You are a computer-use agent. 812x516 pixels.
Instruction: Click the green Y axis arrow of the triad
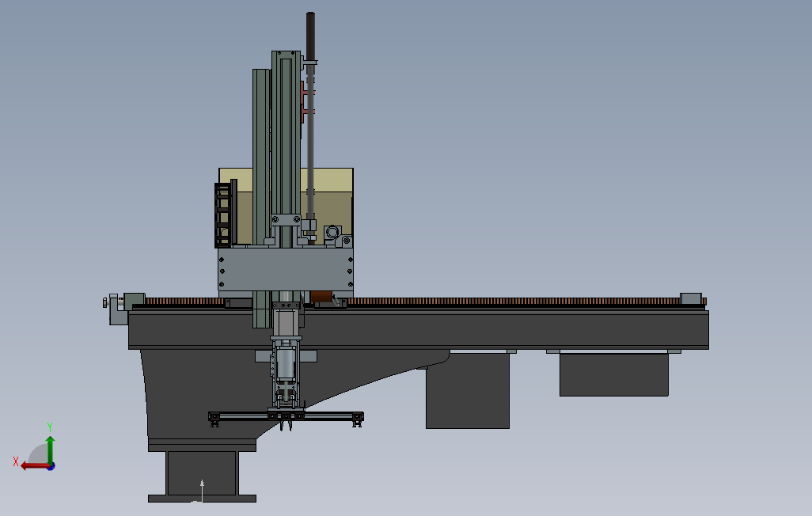point(50,450)
